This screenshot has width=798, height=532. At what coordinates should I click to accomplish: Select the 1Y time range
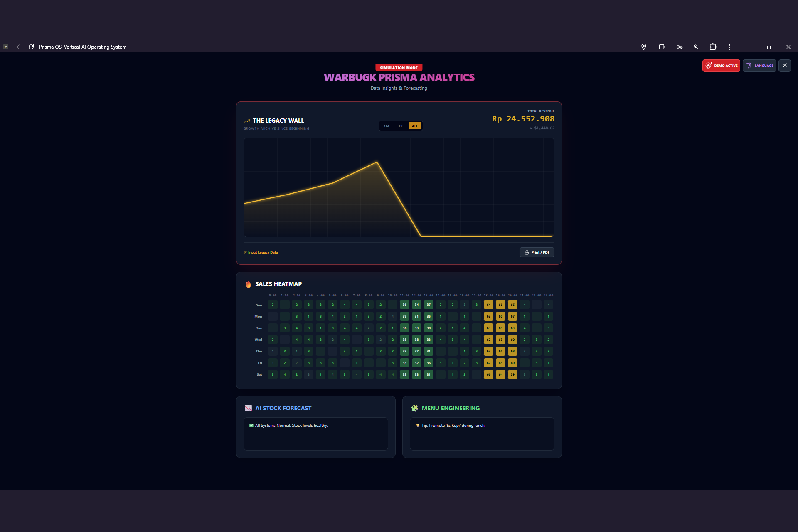[400, 126]
